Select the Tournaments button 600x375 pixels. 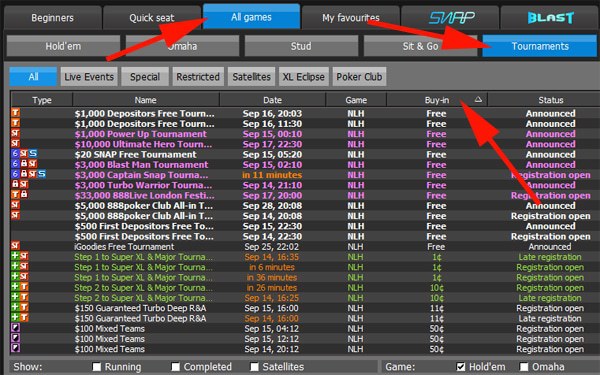click(x=540, y=46)
